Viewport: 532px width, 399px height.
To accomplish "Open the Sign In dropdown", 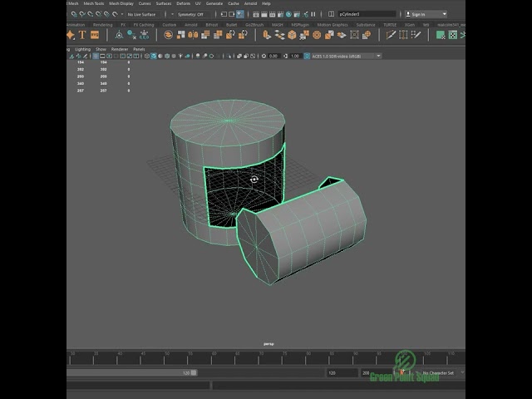I will pos(426,14).
